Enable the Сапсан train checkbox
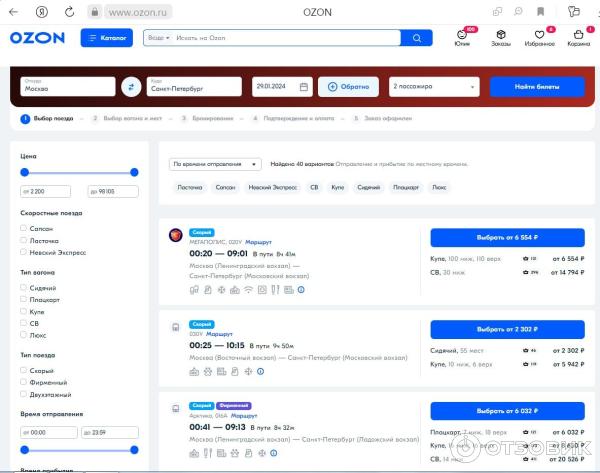This screenshot has height=473, width=600. 24,228
